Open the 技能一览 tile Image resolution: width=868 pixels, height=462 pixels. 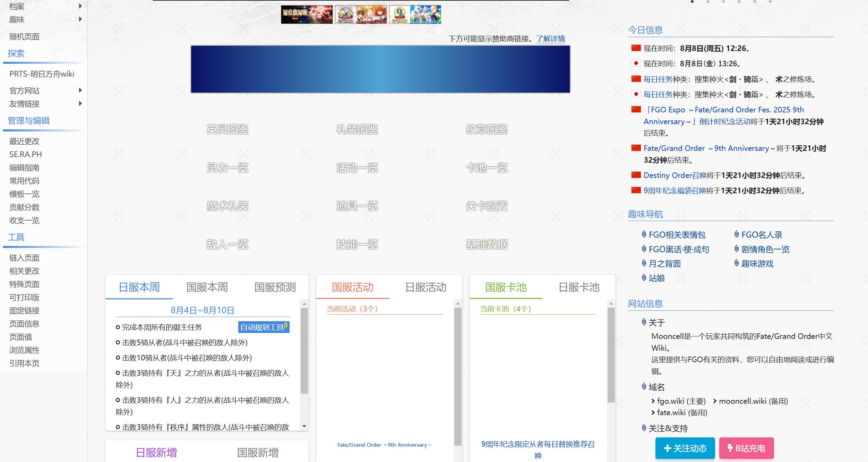[x=357, y=245]
